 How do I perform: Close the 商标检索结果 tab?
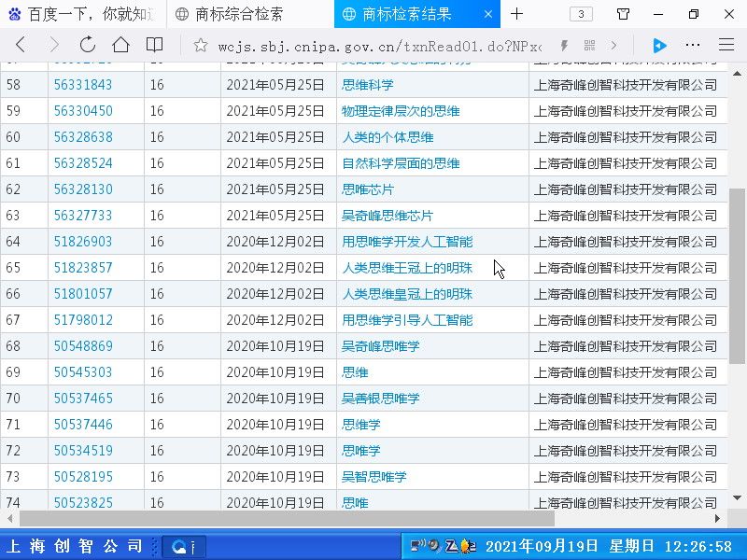(488, 14)
